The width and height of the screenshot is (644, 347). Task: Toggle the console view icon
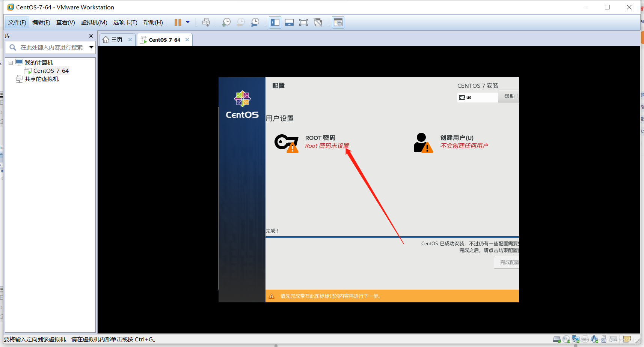(338, 23)
